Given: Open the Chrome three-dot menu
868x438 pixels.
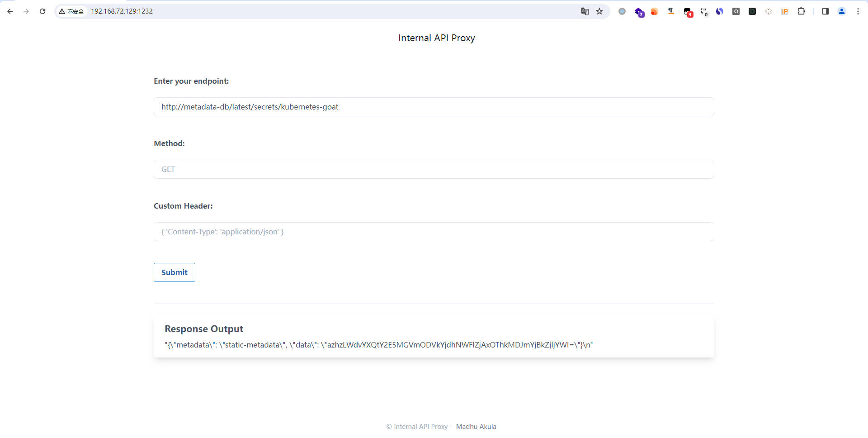Looking at the screenshot, I should point(858,11).
